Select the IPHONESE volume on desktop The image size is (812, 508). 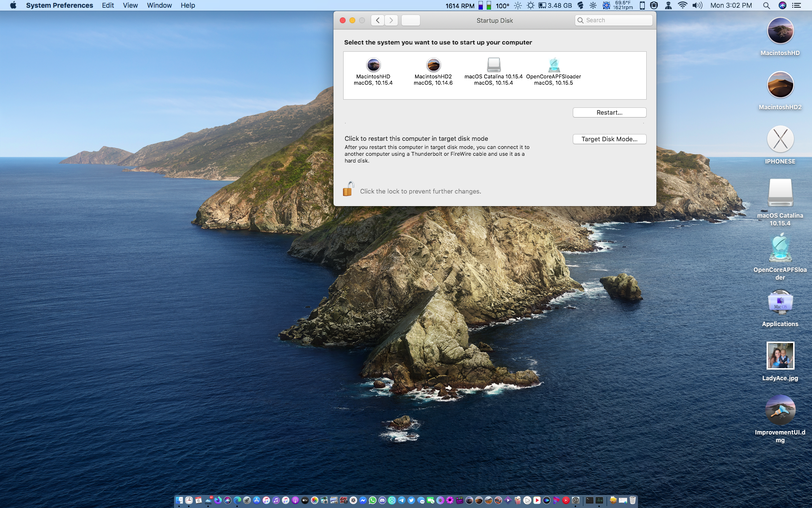780,145
